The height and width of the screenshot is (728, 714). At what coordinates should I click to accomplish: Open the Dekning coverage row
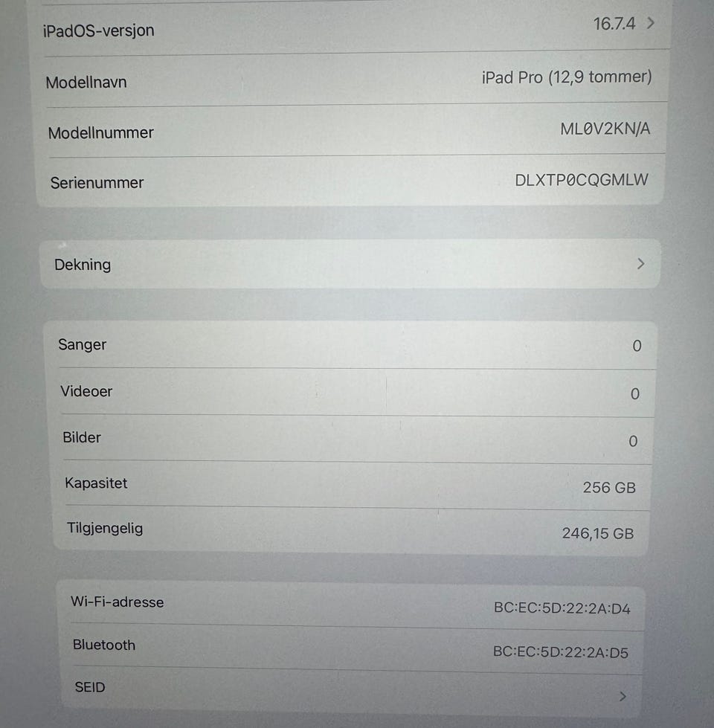pos(83,265)
